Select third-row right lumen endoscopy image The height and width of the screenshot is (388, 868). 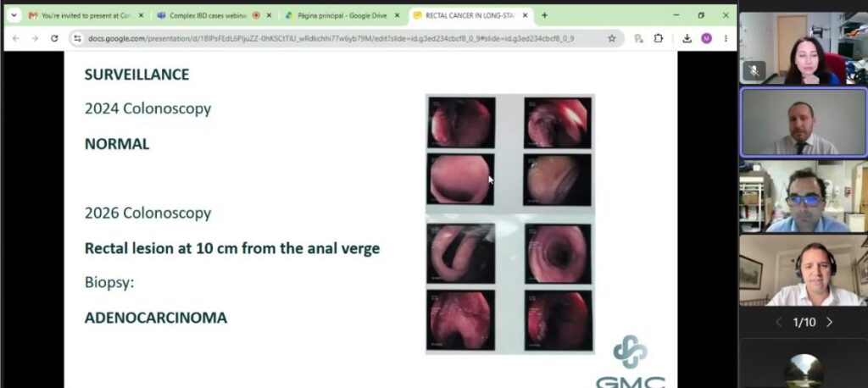[x=558, y=253]
